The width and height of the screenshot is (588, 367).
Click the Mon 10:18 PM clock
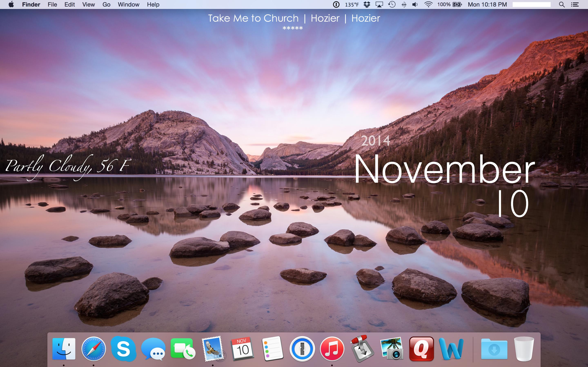(x=487, y=4)
